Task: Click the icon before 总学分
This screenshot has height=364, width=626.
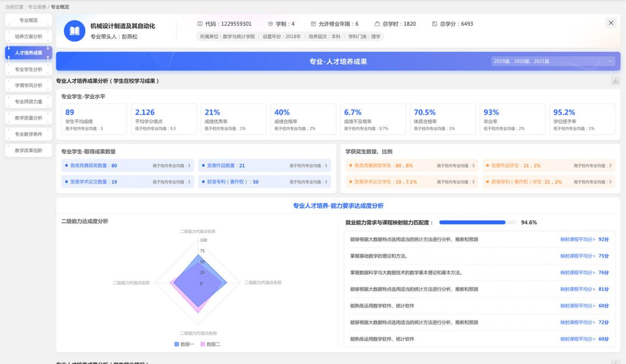Action: tap(435, 24)
